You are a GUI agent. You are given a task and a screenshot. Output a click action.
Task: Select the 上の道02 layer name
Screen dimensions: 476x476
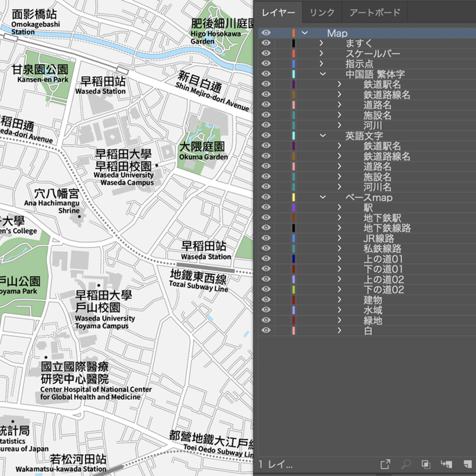click(x=384, y=279)
